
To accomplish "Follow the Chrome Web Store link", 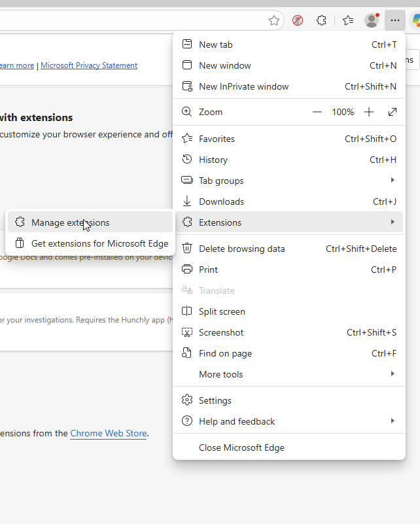I will coord(109,433).
